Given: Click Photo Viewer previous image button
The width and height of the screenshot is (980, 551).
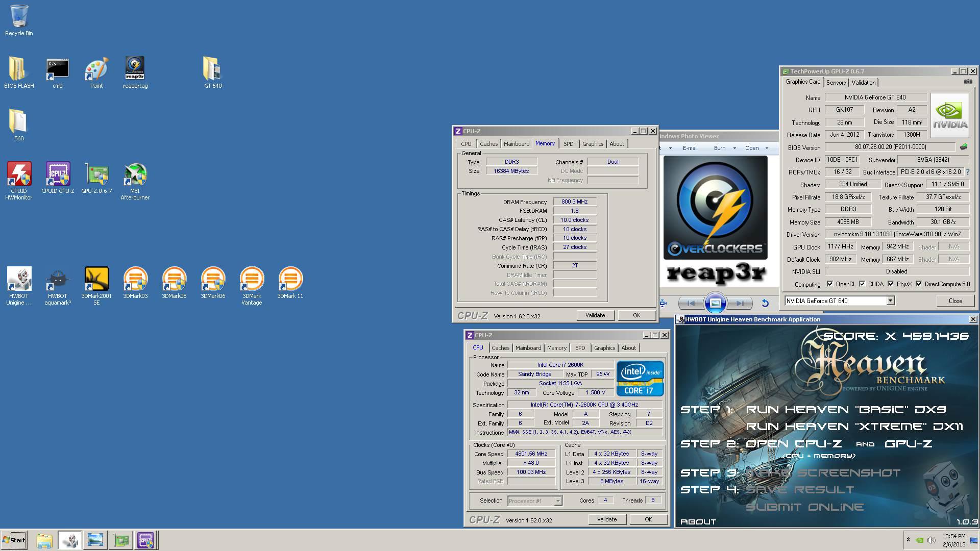Looking at the screenshot, I should 691,303.
